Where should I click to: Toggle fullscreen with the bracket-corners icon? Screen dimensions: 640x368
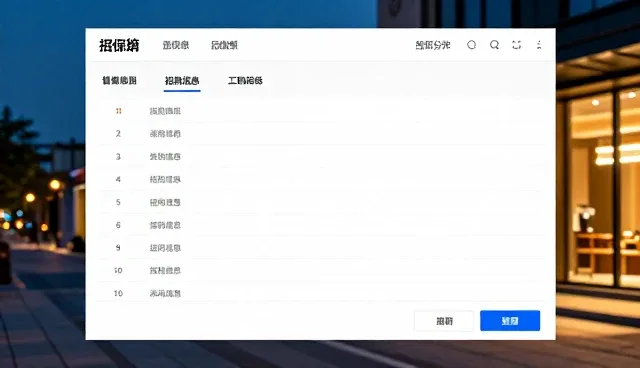point(517,45)
